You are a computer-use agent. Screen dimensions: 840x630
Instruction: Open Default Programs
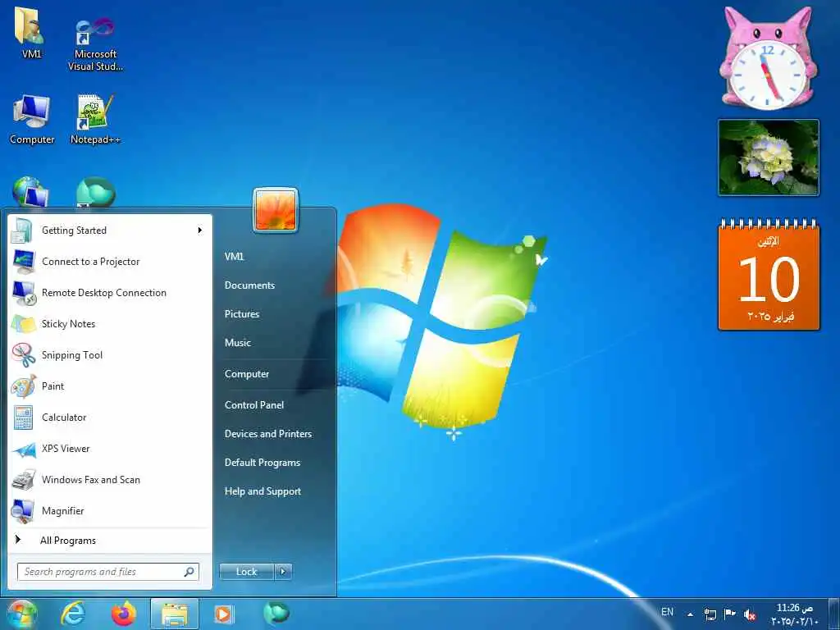point(262,463)
